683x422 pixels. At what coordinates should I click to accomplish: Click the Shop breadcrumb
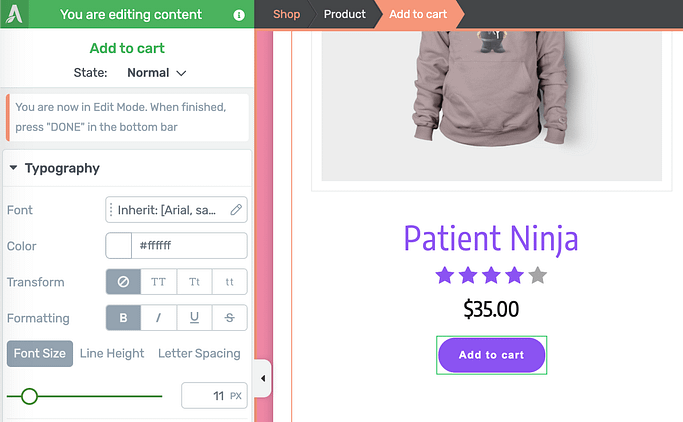pos(287,14)
